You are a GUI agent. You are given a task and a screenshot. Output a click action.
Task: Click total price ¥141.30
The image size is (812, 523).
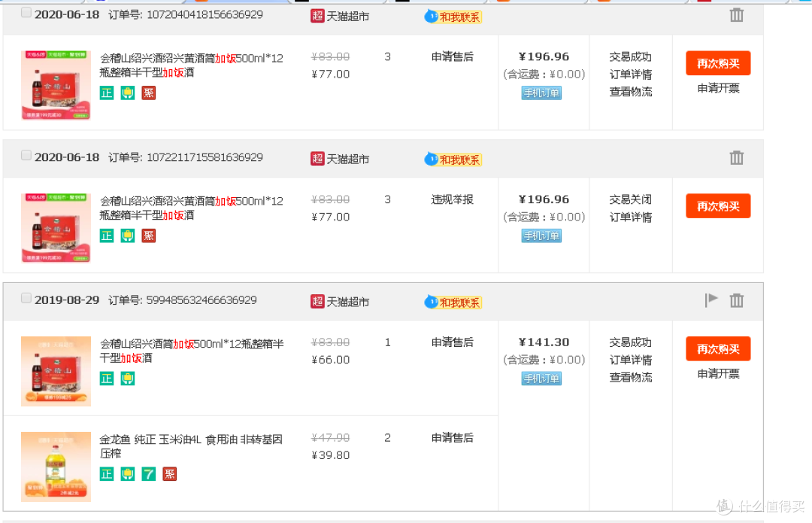coord(544,342)
